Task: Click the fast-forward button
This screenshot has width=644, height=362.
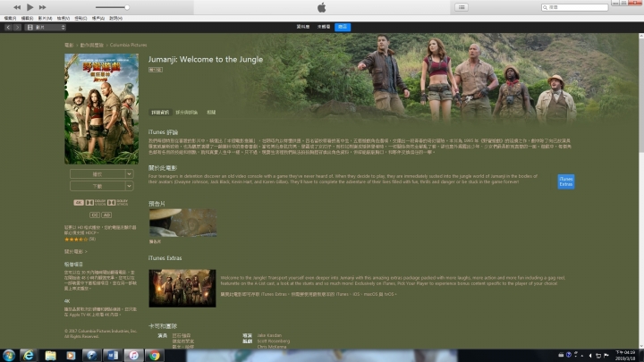Action: (x=42, y=7)
